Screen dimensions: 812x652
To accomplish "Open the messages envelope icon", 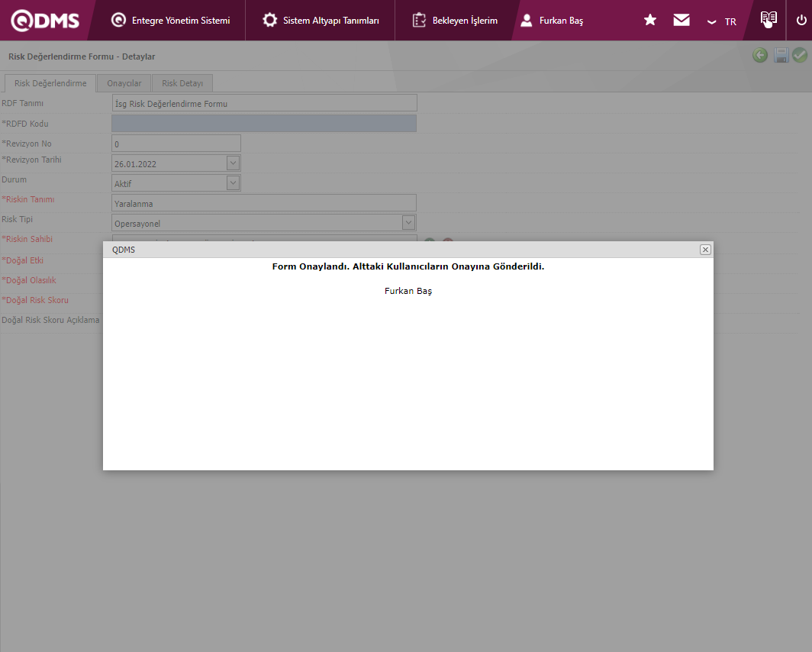I will [681, 20].
